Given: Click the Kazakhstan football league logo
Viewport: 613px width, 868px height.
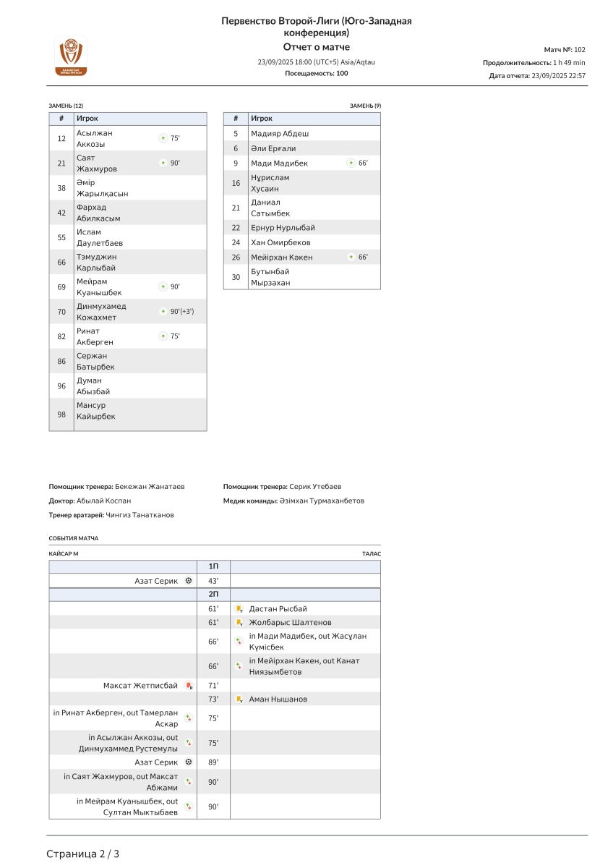Looking at the screenshot, I should pyautogui.click(x=71, y=56).
